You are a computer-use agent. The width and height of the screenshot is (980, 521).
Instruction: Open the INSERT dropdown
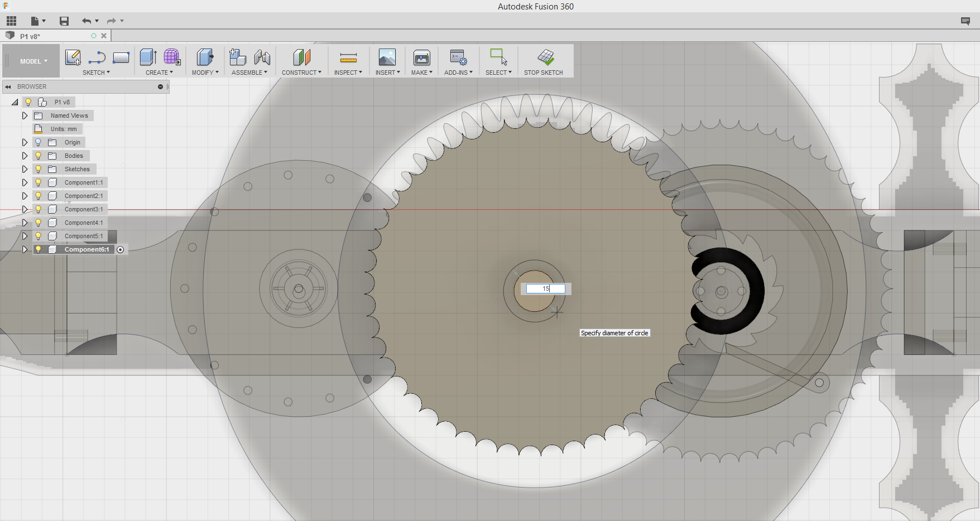387,73
